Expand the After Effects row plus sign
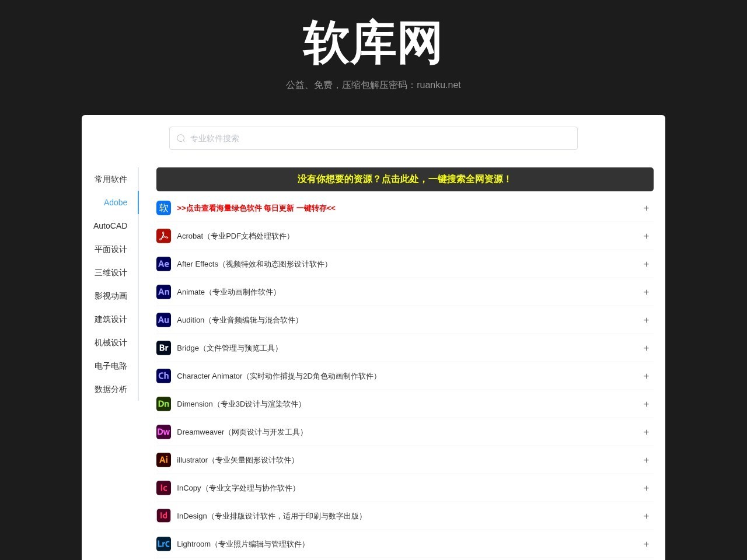747x560 pixels. pos(646,264)
